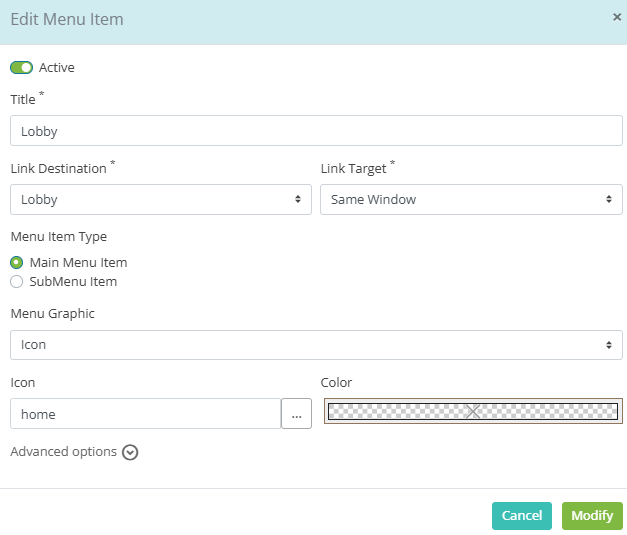Open the Link Target dropdown
This screenshot has width=627, height=535.
point(471,200)
